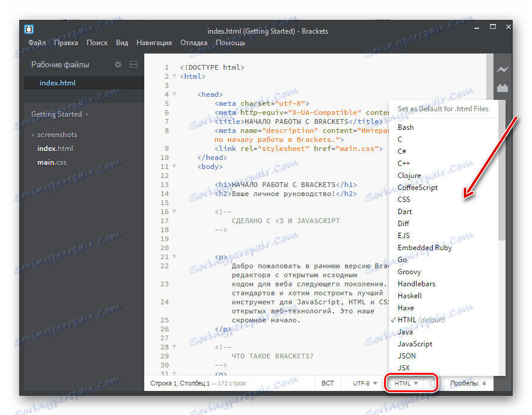Open the Файл menu
532x415 pixels.
(x=37, y=43)
